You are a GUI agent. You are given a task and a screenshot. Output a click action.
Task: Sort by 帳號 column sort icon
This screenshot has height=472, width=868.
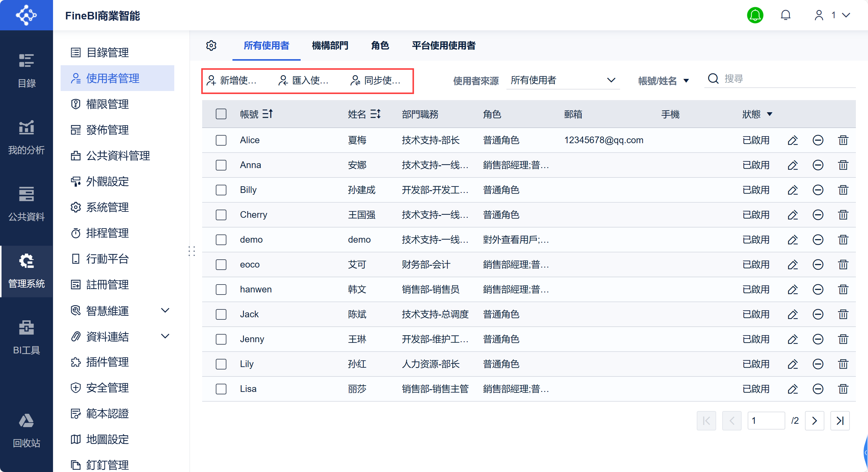tap(268, 114)
